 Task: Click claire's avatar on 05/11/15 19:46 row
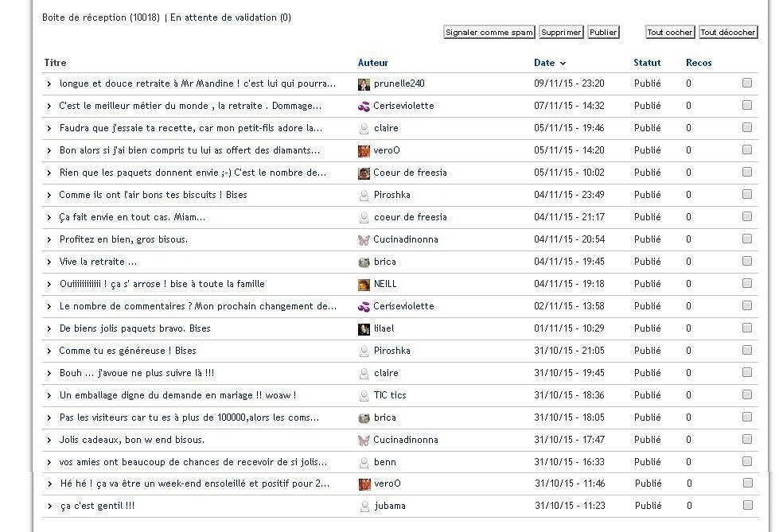point(364,129)
